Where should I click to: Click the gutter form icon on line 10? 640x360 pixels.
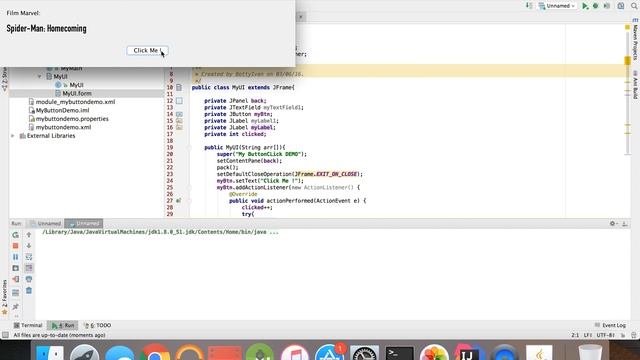(179, 87)
